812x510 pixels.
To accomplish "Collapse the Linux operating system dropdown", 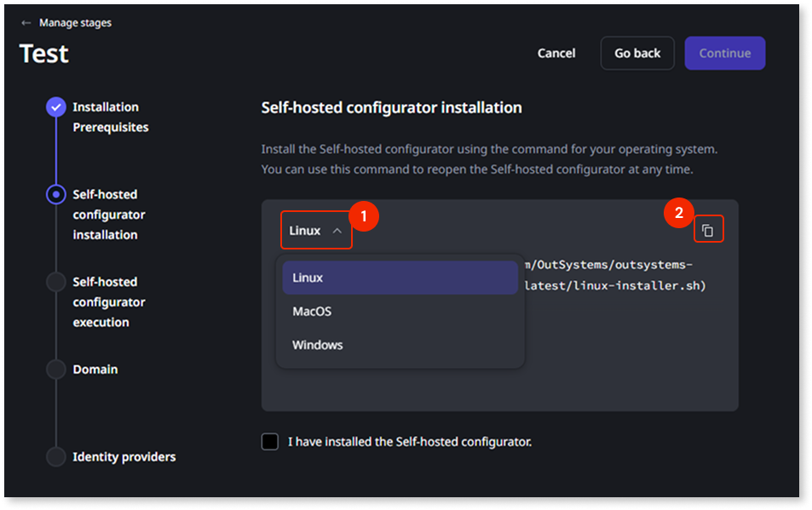I will (316, 230).
